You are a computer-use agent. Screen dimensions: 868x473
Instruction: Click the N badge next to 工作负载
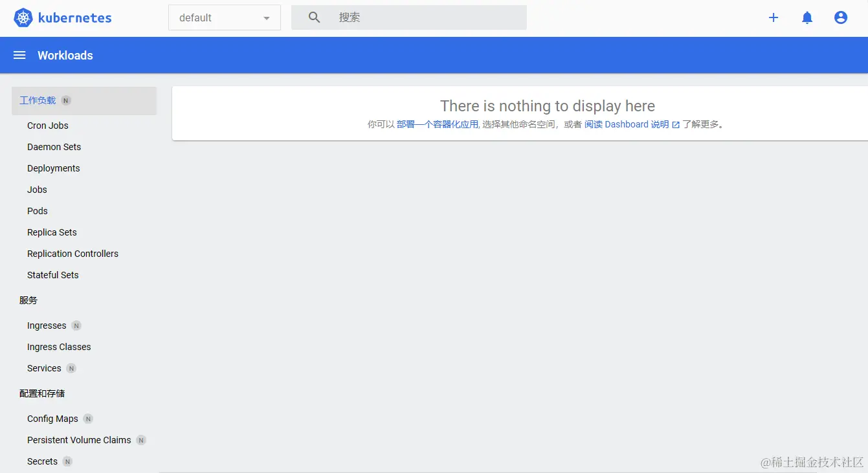[66, 101]
